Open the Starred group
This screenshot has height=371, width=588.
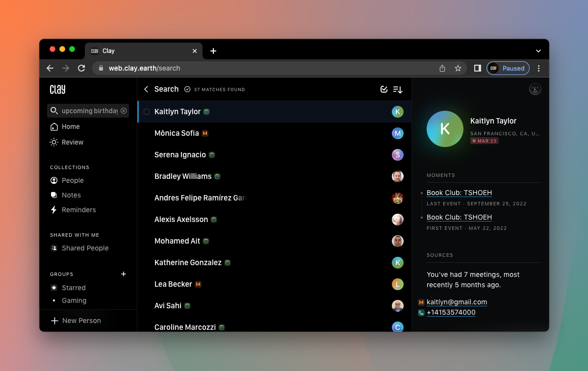pyautogui.click(x=74, y=288)
